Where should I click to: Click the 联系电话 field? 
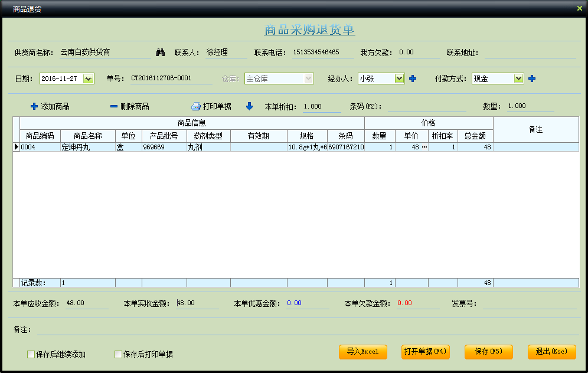(x=323, y=53)
